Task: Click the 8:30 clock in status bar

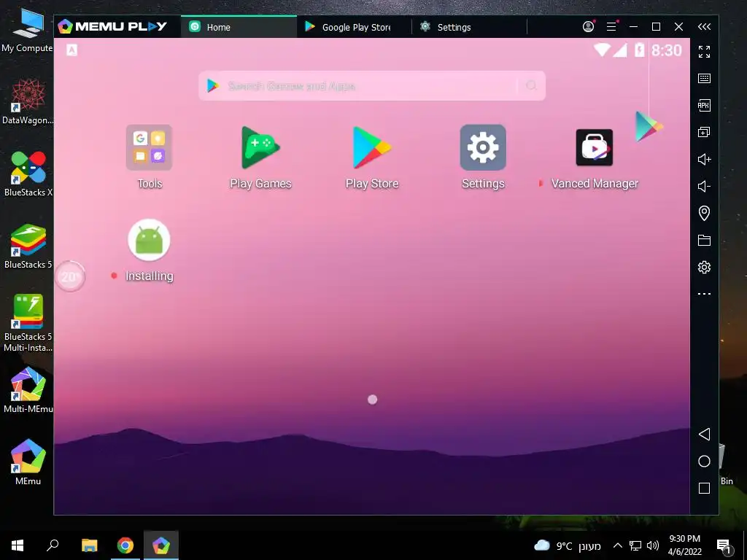Action: (x=667, y=50)
